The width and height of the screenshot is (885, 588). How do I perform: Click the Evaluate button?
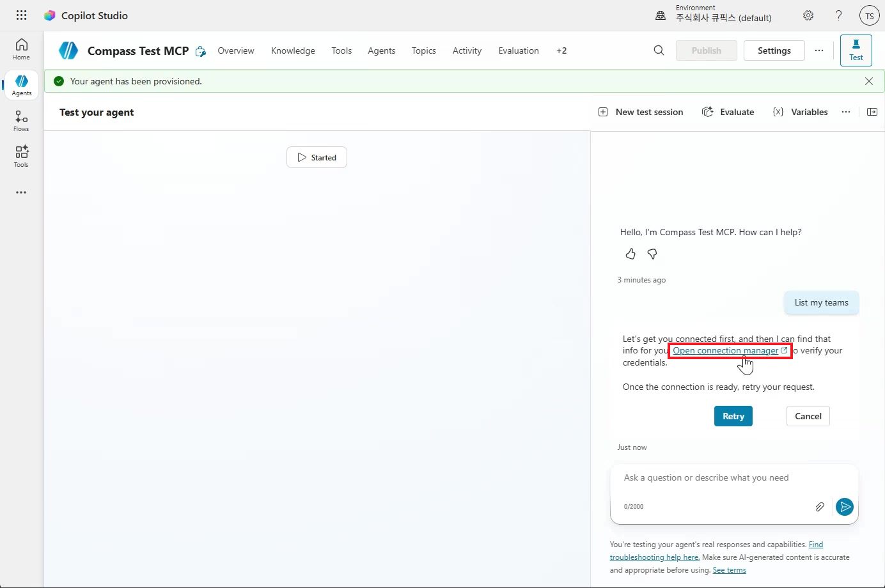728,112
